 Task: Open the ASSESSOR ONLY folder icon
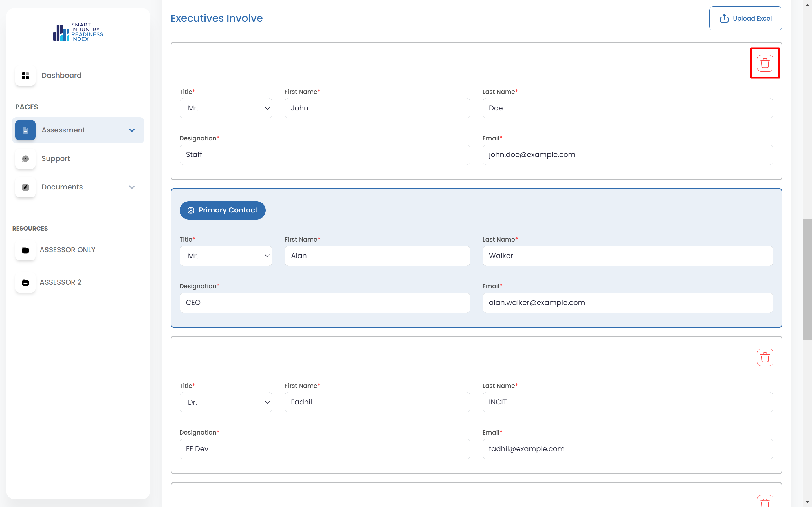pos(25,250)
